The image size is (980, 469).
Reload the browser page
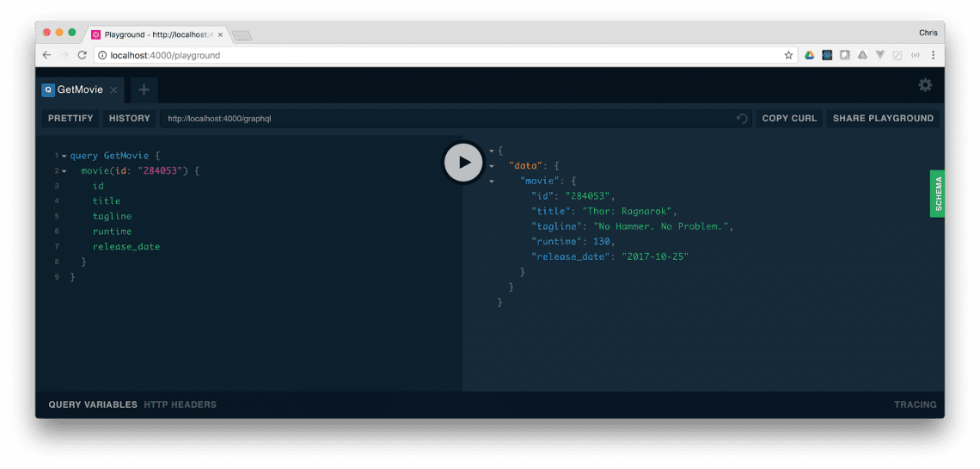[x=83, y=55]
